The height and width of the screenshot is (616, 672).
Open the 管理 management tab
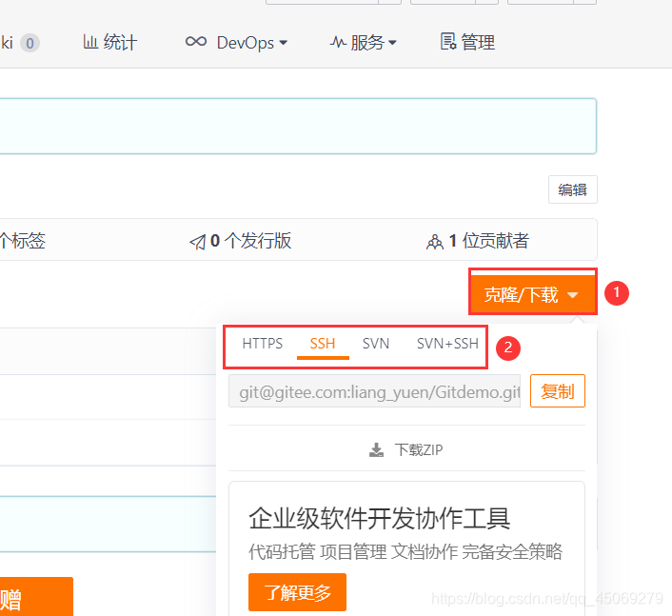[x=467, y=43]
